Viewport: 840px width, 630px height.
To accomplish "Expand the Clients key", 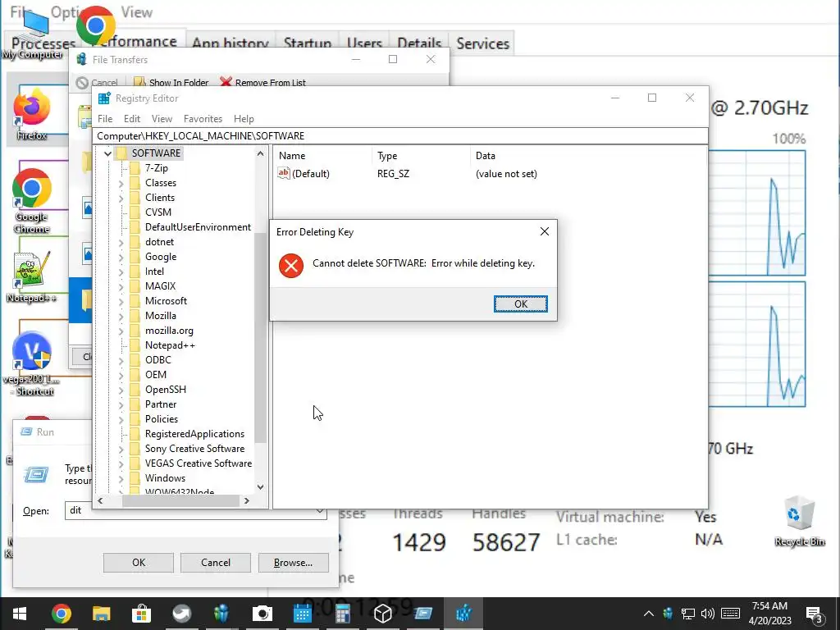I will 121,199.
